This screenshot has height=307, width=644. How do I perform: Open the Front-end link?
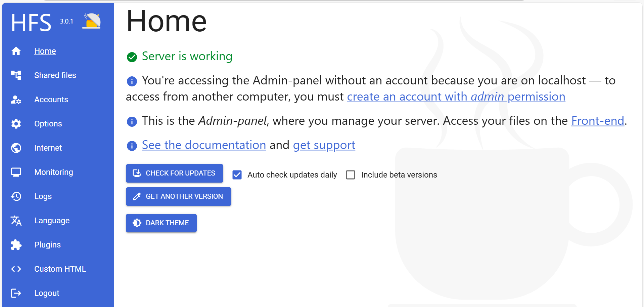coord(597,121)
